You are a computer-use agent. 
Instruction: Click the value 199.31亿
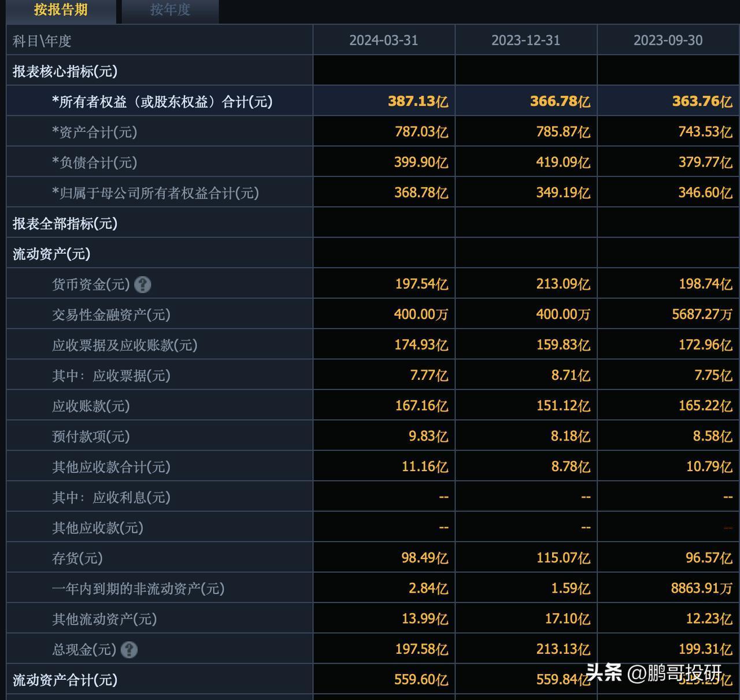tap(705, 649)
